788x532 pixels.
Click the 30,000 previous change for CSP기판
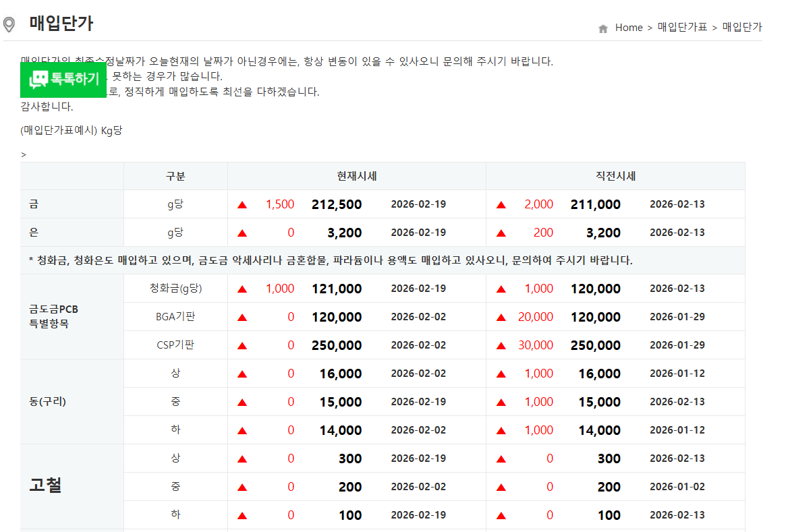click(536, 345)
